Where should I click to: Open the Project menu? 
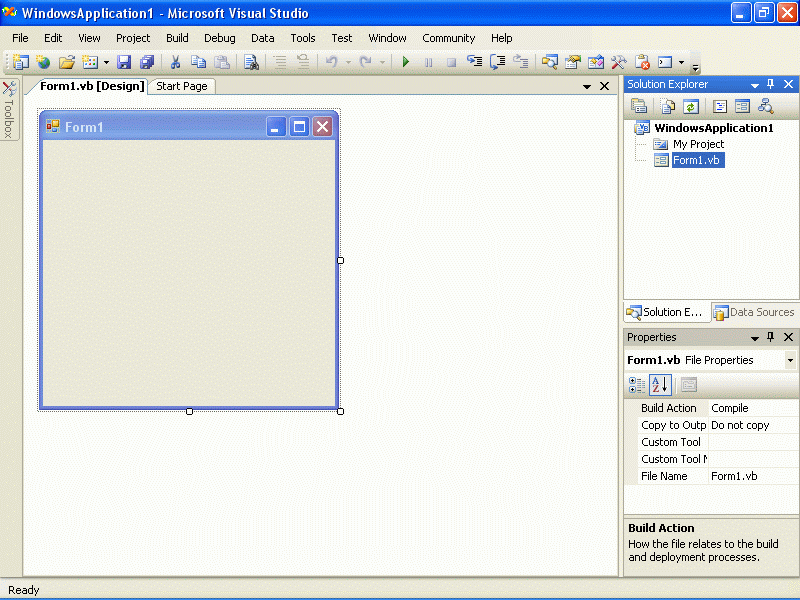coord(133,38)
